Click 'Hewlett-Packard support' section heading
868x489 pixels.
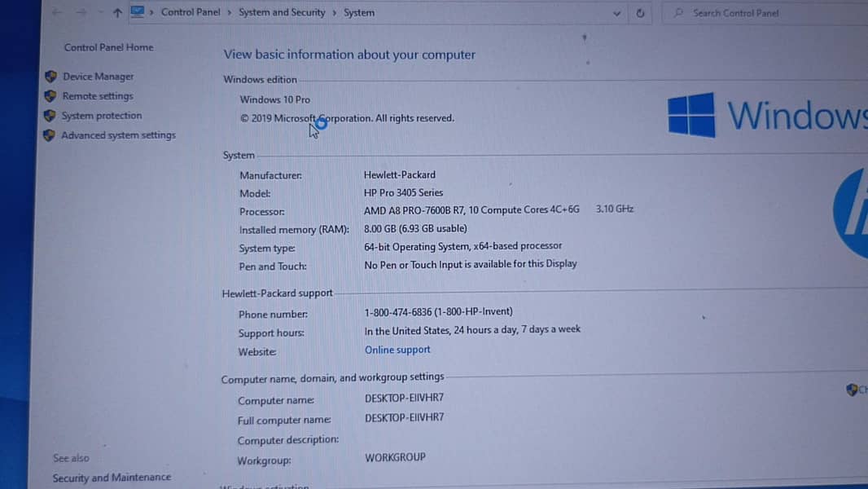coord(277,293)
